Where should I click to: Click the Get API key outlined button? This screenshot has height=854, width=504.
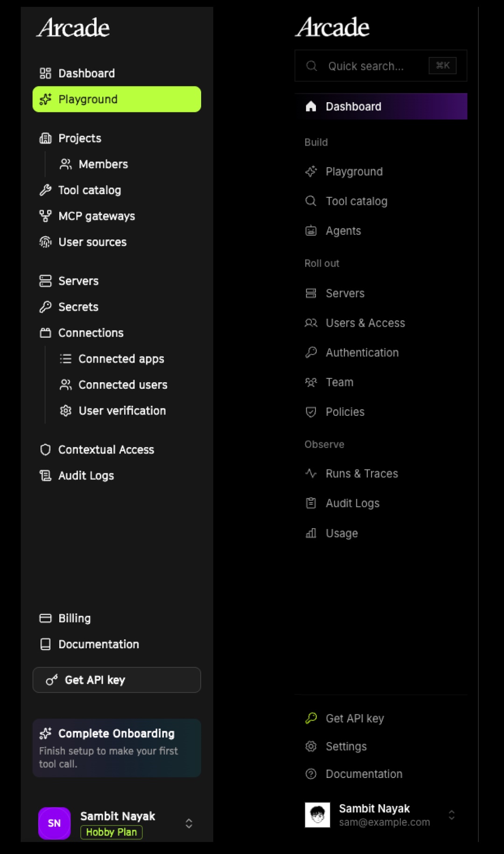117,680
